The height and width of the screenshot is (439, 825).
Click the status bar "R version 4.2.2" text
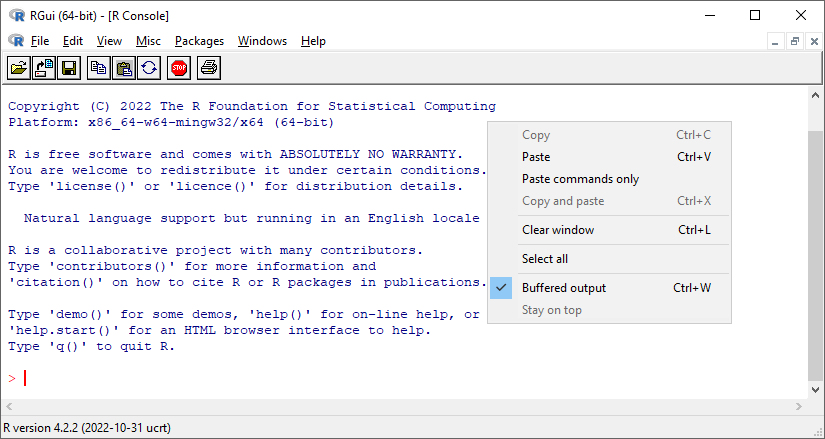click(87, 428)
